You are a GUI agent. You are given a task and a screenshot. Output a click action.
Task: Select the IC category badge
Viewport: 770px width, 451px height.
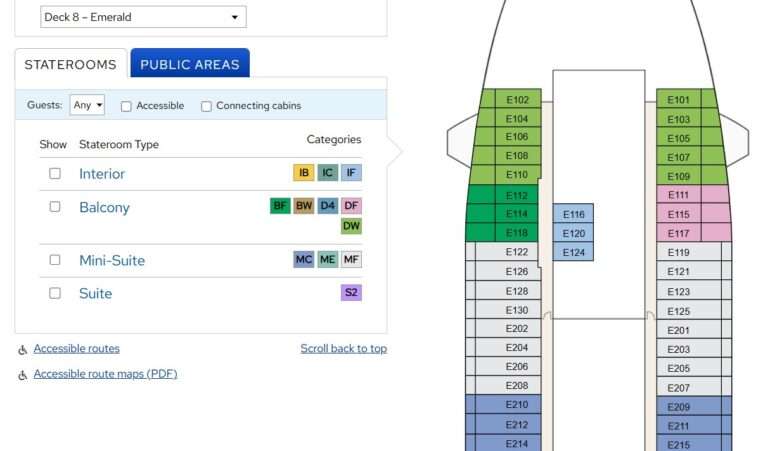328,172
